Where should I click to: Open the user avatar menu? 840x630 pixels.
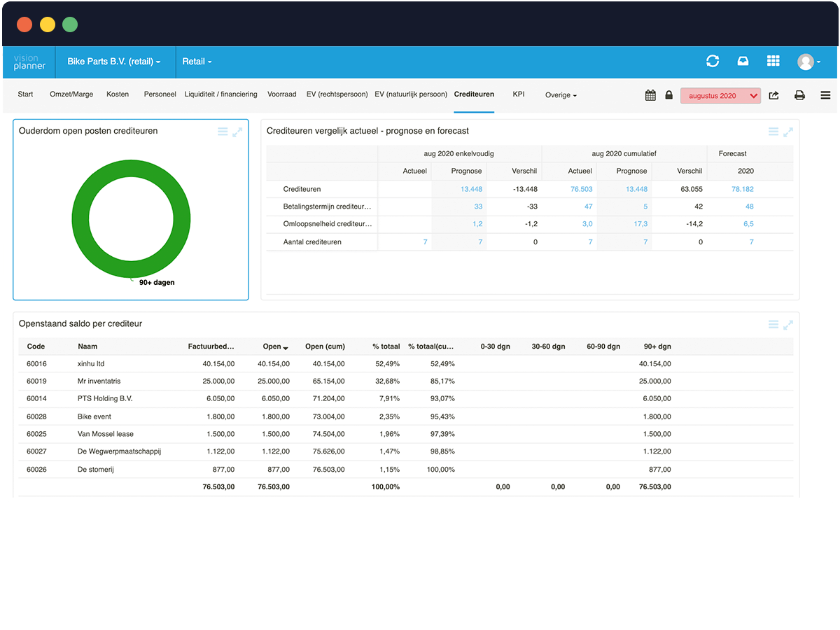pyautogui.click(x=808, y=62)
